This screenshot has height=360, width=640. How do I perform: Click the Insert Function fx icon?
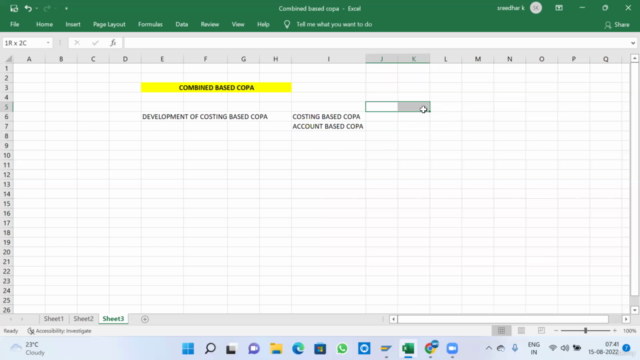(x=113, y=43)
